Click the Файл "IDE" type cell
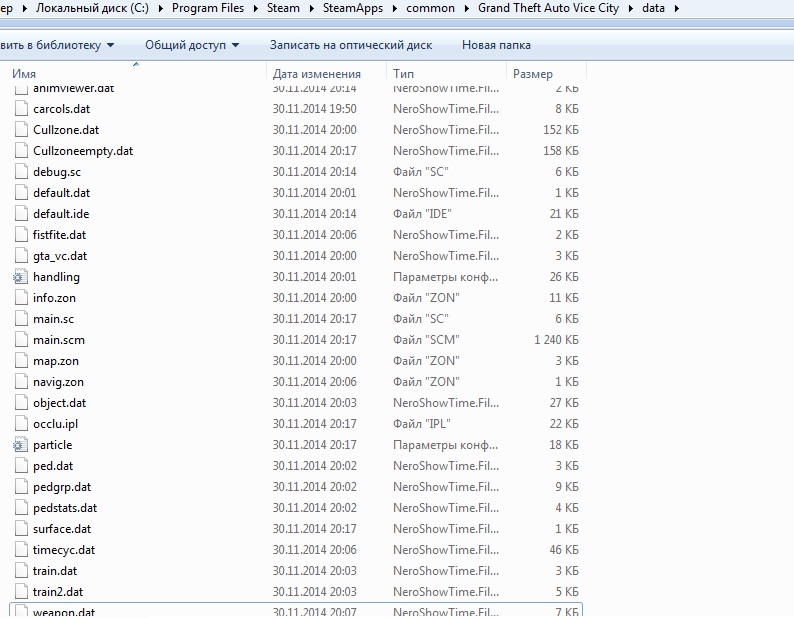This screenshot has width=794, height=618. pyautogui.click(x=422, y=214)
